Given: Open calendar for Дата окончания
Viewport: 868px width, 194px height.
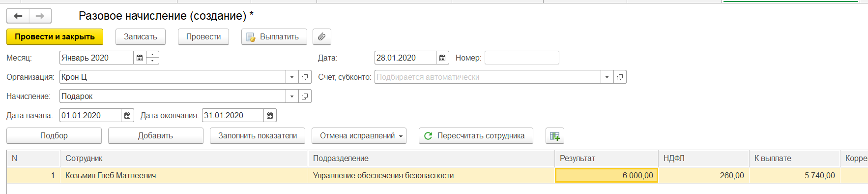Looking at the screenshot, I should (270, 116).
